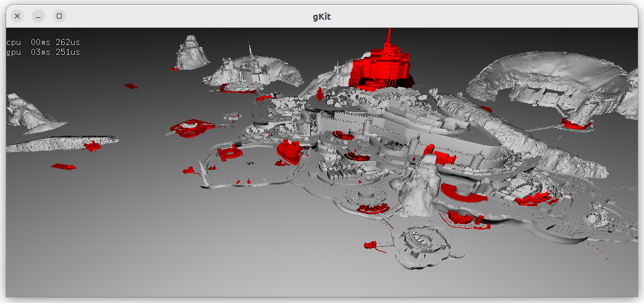
Task: Click the tip of the red abbey spire
Action: click(389, 31)
